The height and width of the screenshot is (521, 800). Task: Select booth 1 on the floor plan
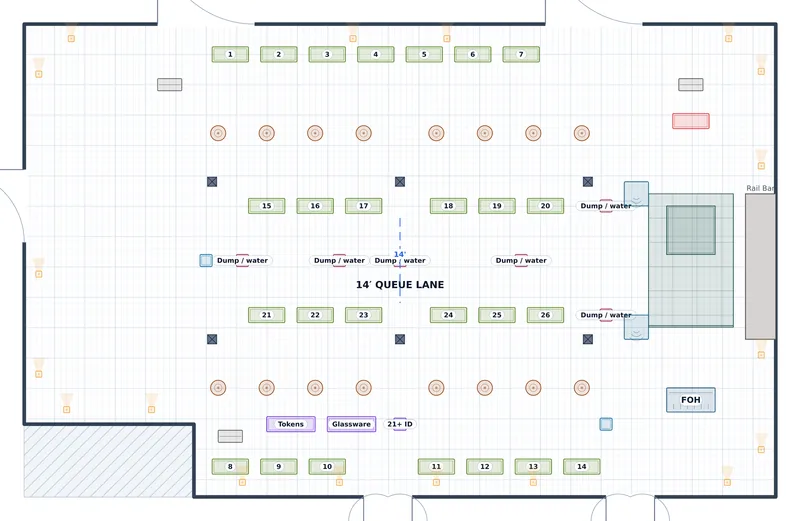[230, 54]
